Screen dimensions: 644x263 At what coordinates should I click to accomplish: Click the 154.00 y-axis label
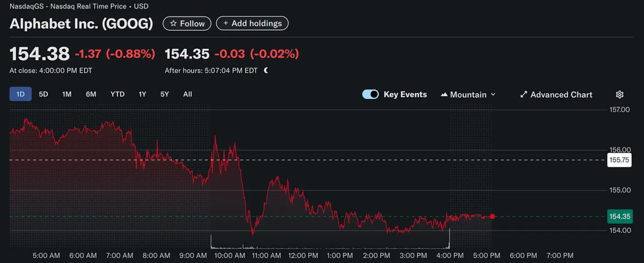click(619, 230)
